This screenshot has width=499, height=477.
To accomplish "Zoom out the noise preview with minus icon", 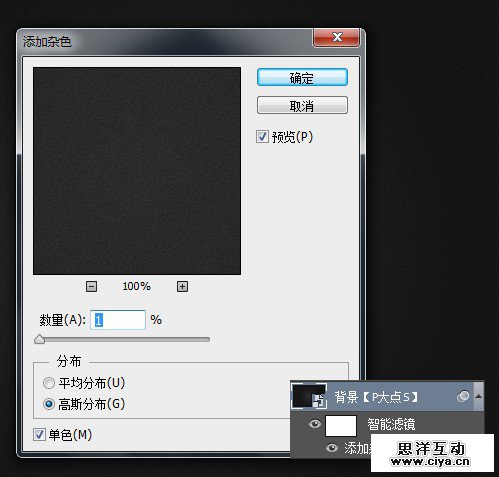I will pyautogui.click(x=91, y=286).
